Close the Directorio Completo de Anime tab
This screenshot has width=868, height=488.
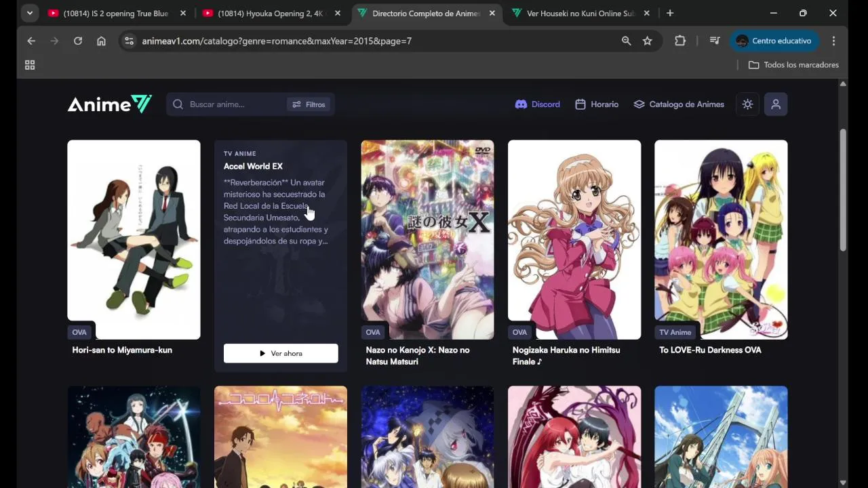[492, 13]
